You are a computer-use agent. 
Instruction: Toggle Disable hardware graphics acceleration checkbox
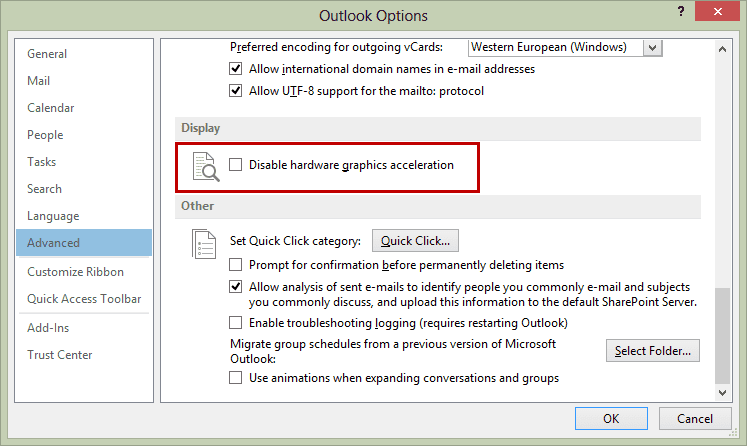click(x=235, y=165)
